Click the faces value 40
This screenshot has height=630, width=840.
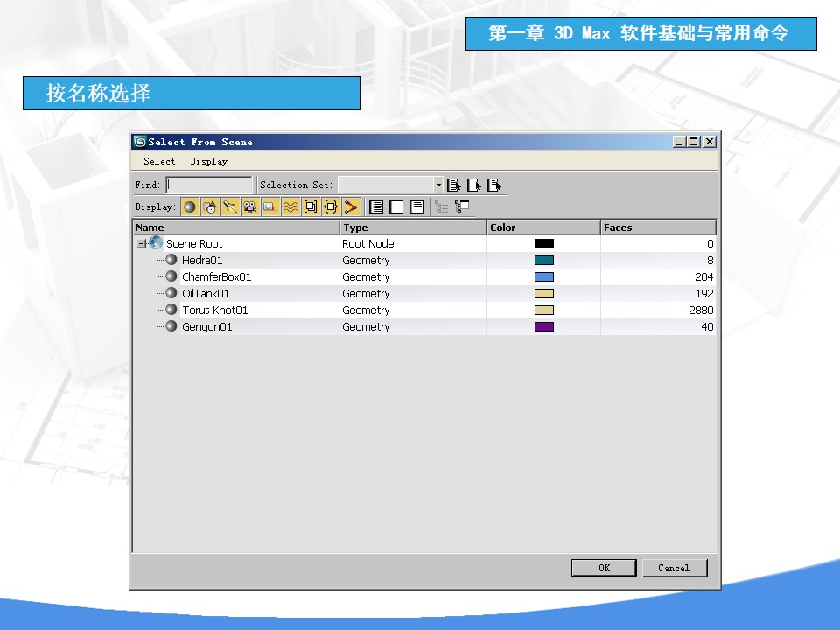pos(707,326)
